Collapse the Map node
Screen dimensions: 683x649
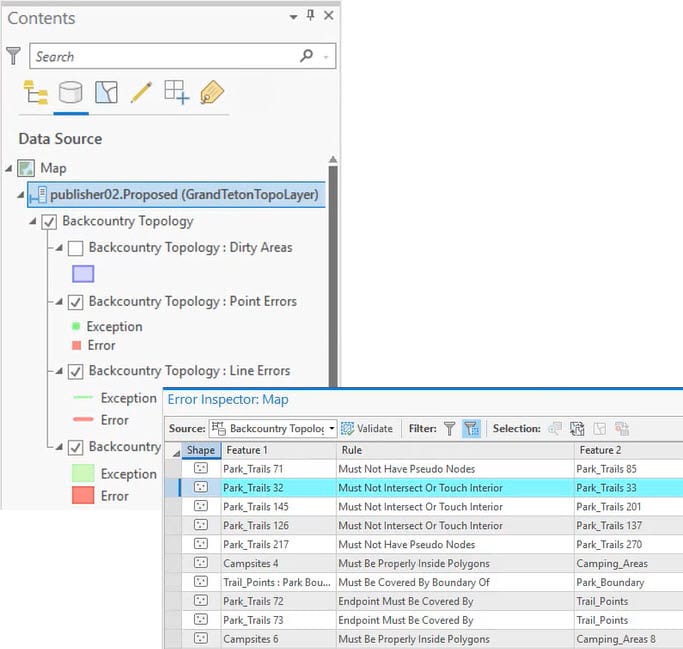tap(8, 168)
